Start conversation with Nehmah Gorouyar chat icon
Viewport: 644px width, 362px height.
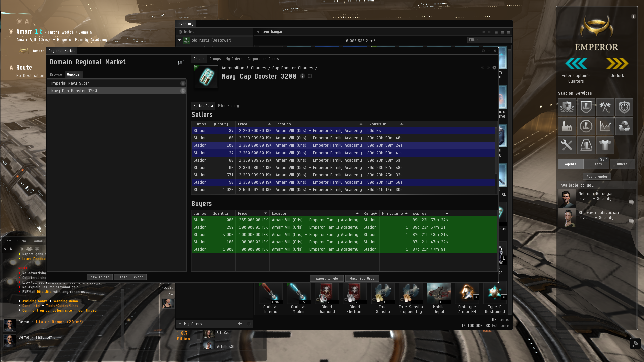[631, 202]
